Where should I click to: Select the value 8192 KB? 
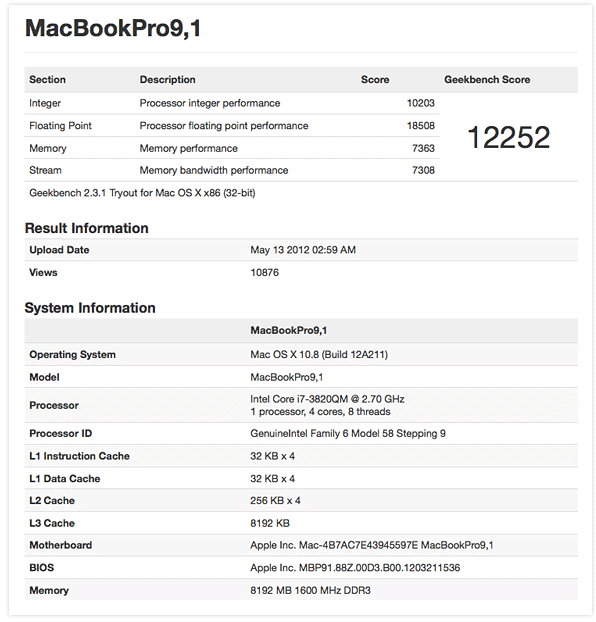(x=270, y=524)
